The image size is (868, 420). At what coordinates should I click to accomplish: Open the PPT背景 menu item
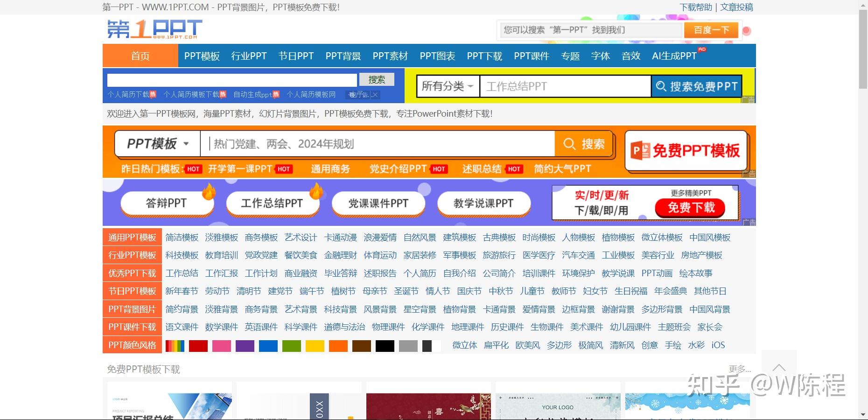tap(343, 56)
